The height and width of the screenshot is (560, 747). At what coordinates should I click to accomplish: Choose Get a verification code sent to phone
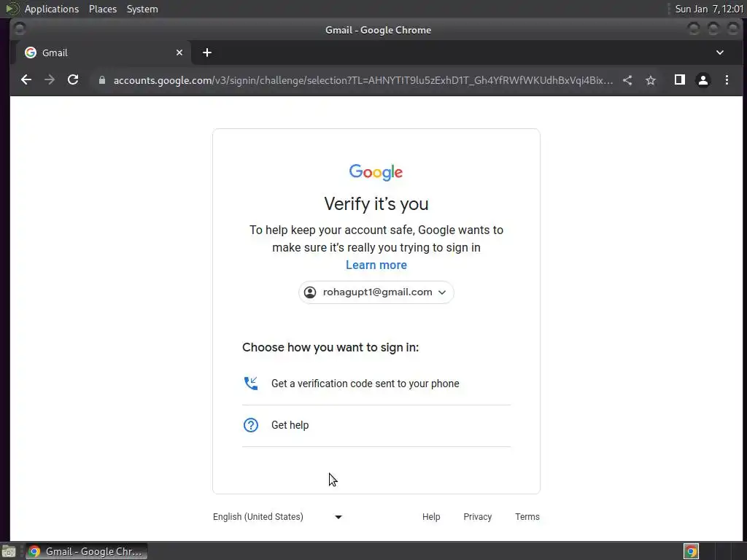click(376, 384)
